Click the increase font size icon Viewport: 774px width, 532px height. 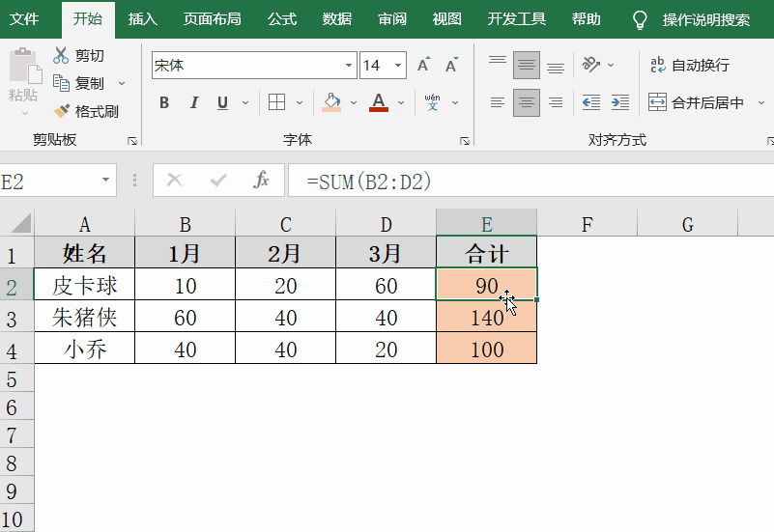click(x=423, y=66)
